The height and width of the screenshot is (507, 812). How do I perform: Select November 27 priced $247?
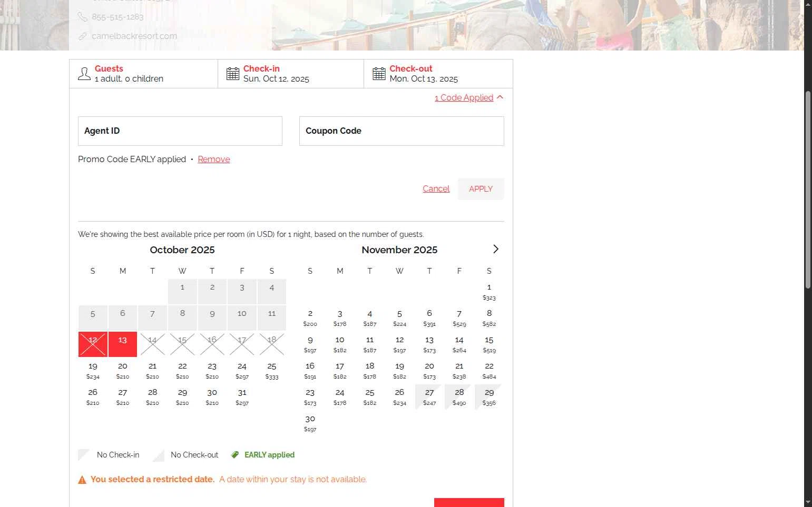pyautogui.click(x=429, y=397)
